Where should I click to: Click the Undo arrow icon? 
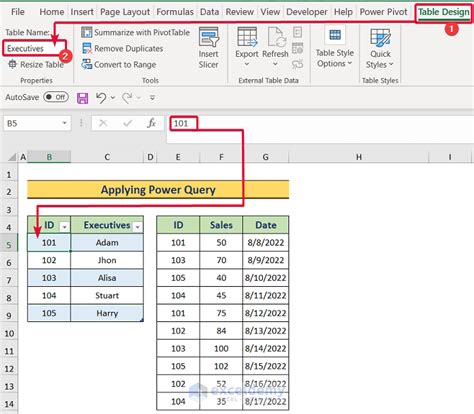coord(101,98)
